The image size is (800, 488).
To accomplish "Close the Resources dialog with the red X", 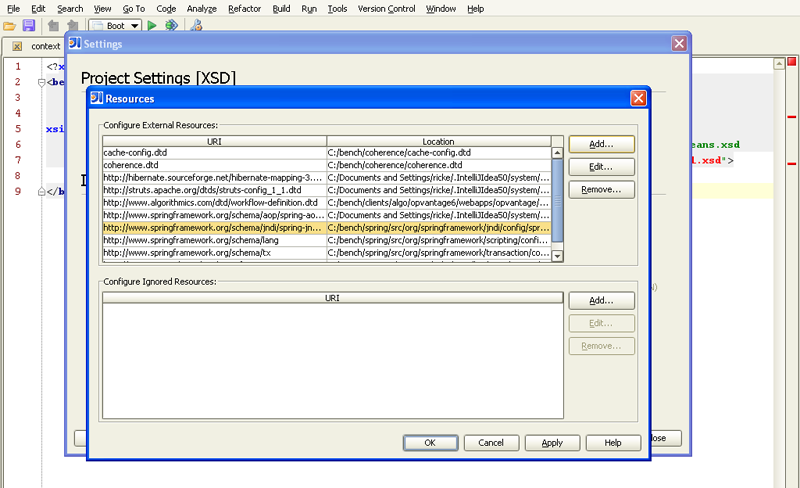I will [x=638, y=98].
